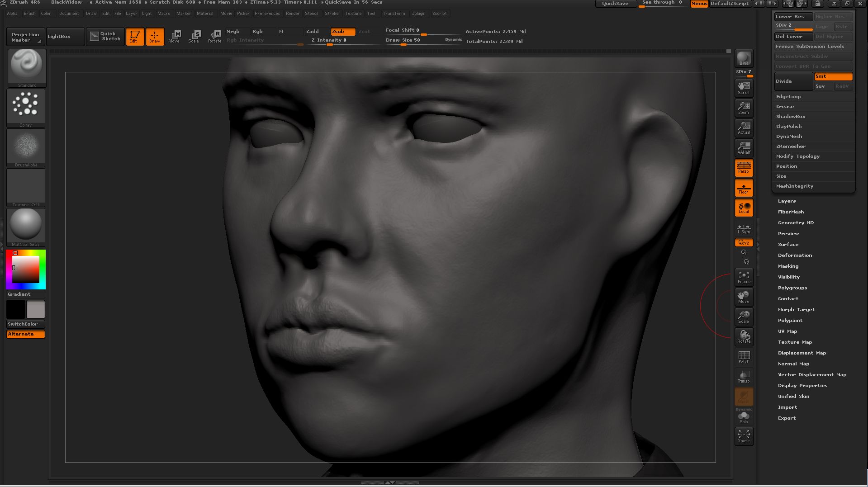This screenshot has width=868, height=487.
Task: Click the right shelf Move view icon
Action: (x=744, y=297)
